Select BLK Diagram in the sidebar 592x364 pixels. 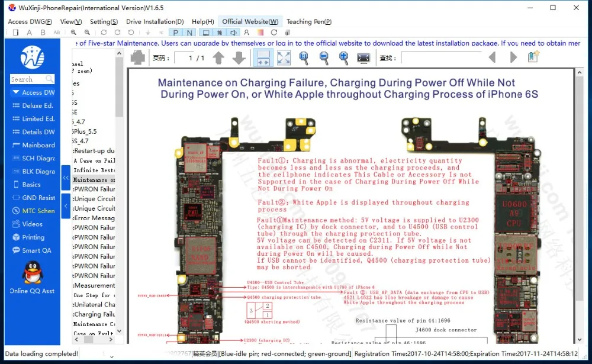tap(33, 172)
